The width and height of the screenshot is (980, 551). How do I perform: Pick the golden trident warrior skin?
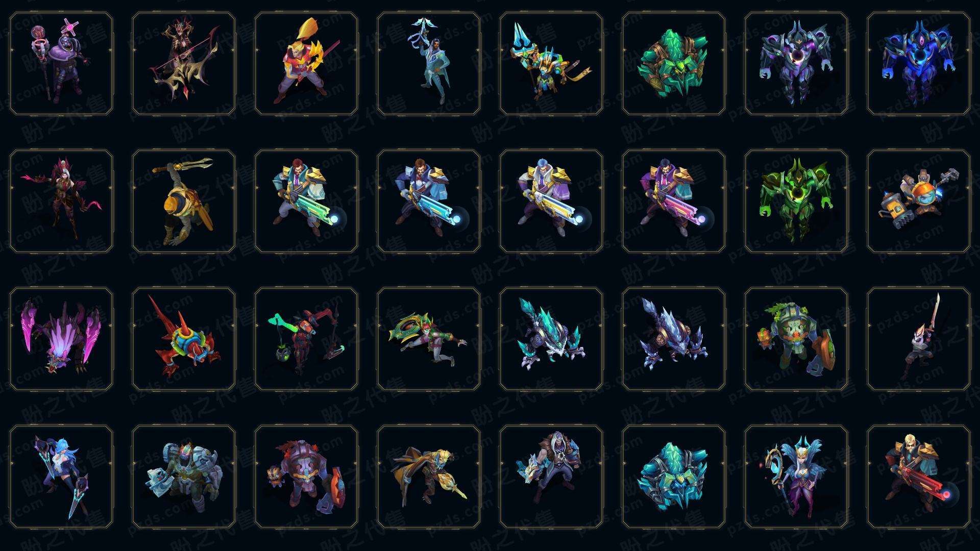tap(551, 63)
